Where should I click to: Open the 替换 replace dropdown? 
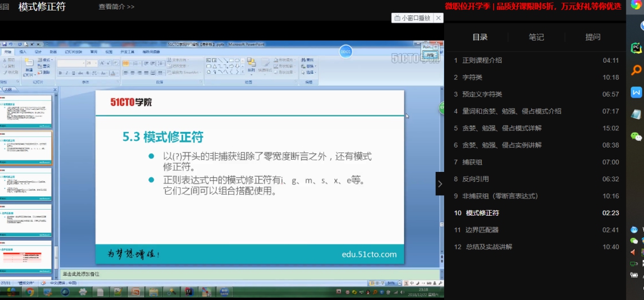click(309, 66)
